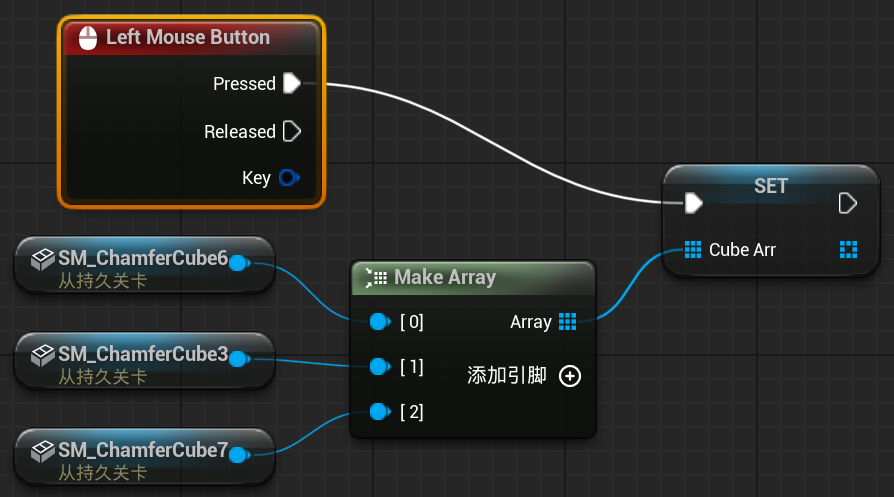The height and width of the screenshot is (497, 894).
Task: Click the Pressed execution output pin
Action: (291, 83)
